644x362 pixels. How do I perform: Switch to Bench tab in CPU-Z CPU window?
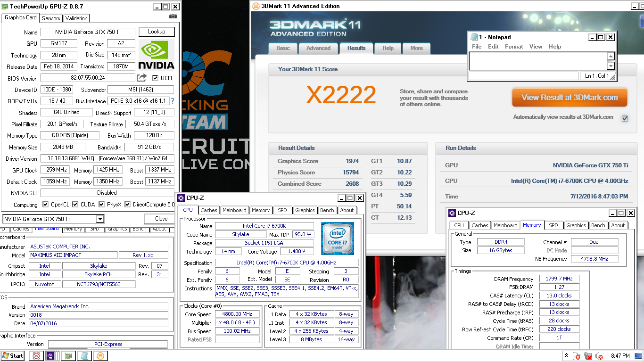[x=327, y=210]
